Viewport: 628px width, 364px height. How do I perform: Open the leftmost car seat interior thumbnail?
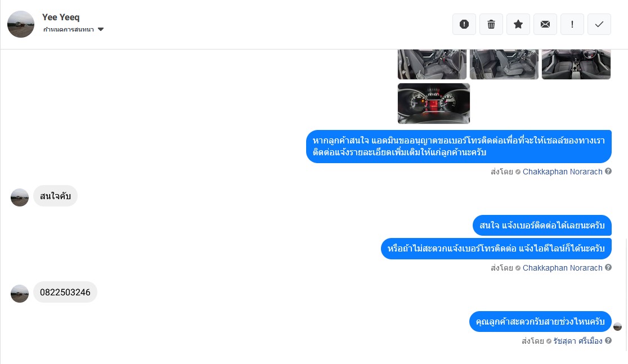432,65
